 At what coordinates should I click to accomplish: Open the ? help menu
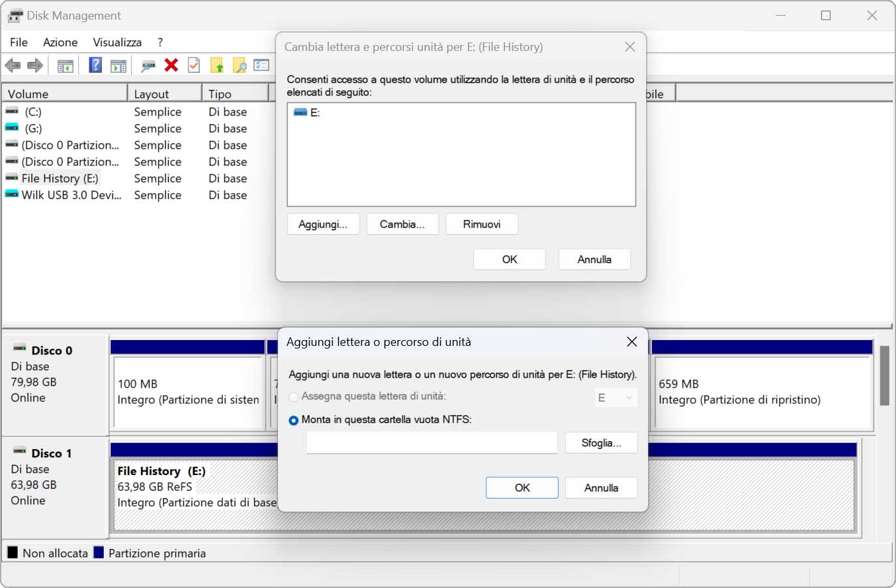[x=160, y=42]
